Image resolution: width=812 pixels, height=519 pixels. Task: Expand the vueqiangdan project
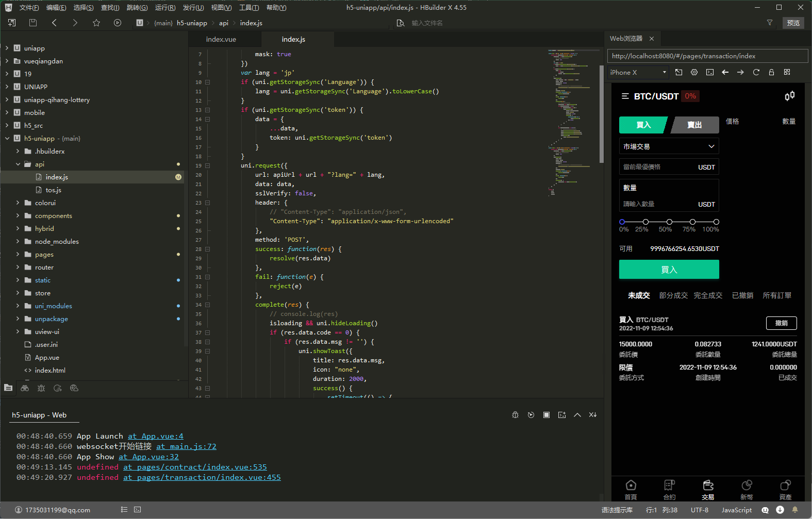click(7, 61)
